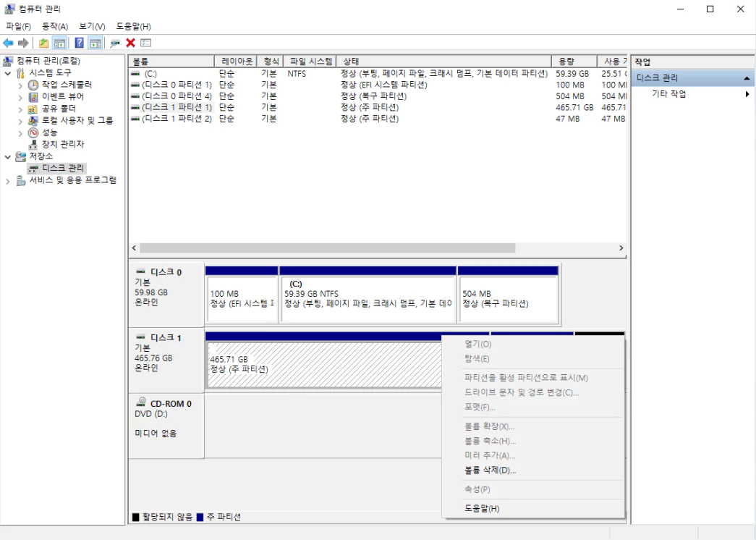Select 시스템 도구 in the tree
756x540 pixels.
(50, 73)
